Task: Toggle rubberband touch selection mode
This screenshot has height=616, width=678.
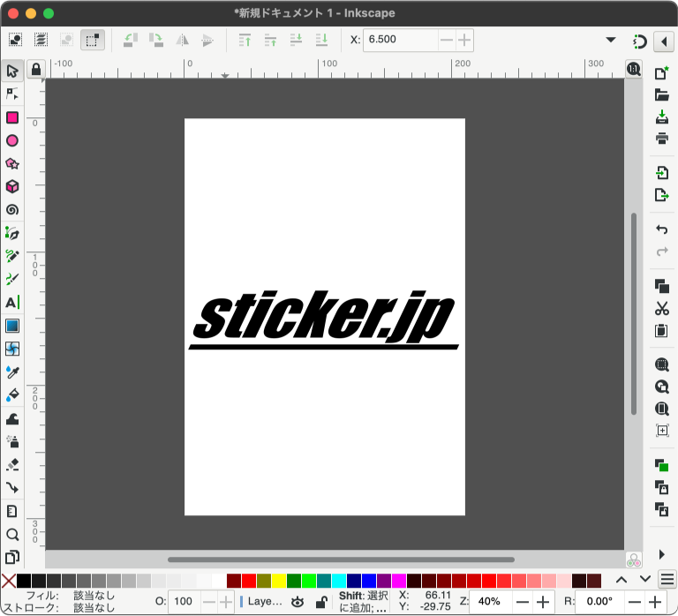Action: pos(93,41)
